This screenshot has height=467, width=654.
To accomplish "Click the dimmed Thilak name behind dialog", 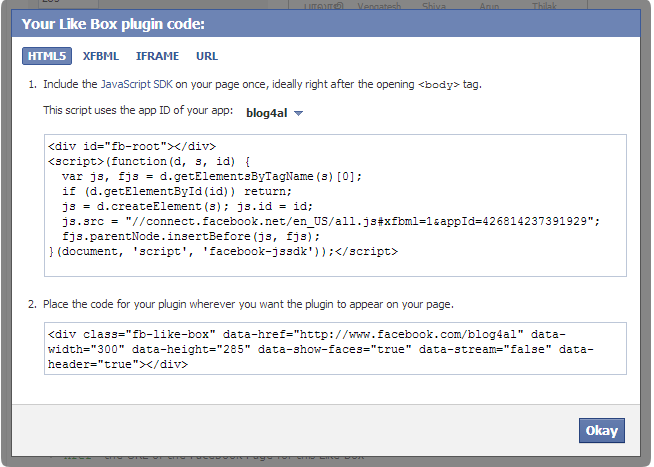I will point(544,6).
